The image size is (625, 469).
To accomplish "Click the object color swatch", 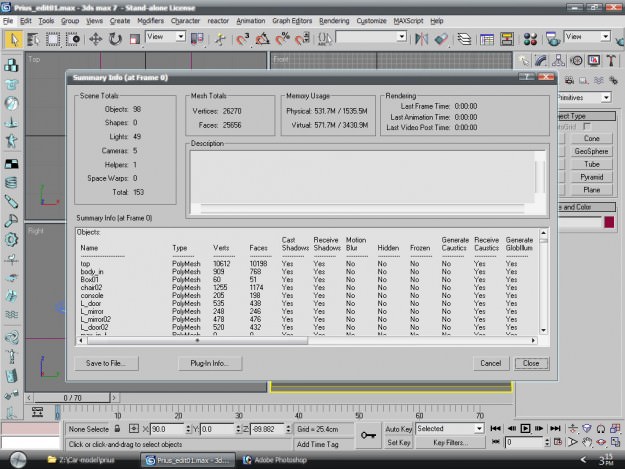I will [x=609, y=222].
